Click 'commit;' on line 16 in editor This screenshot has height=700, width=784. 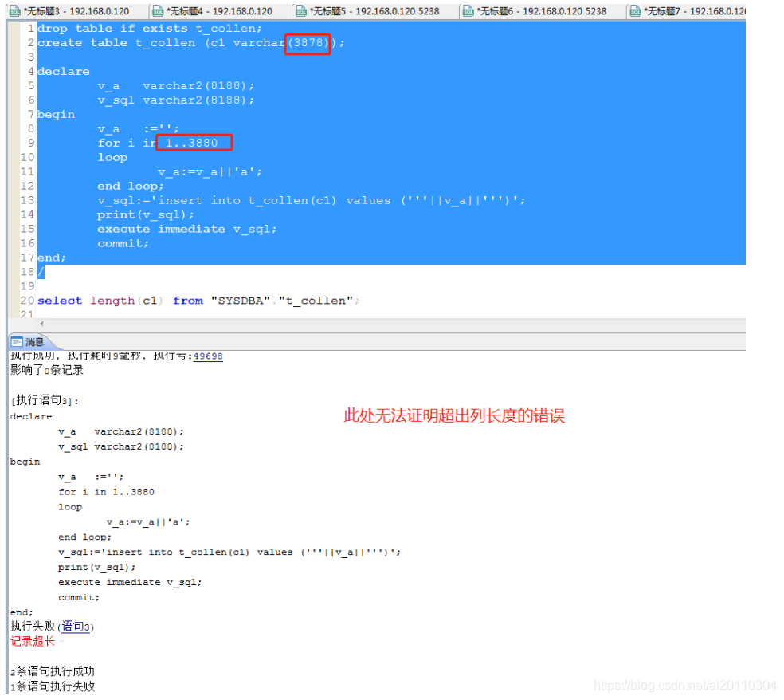click(x=123, y=244)
